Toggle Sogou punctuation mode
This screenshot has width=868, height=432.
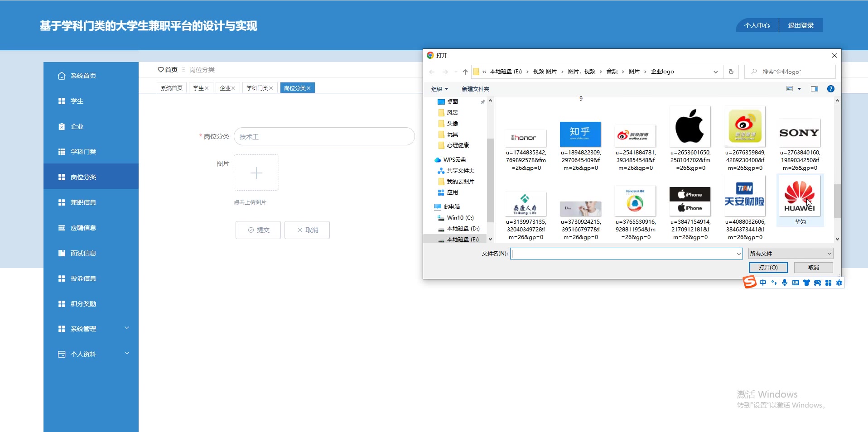(774, 283)
